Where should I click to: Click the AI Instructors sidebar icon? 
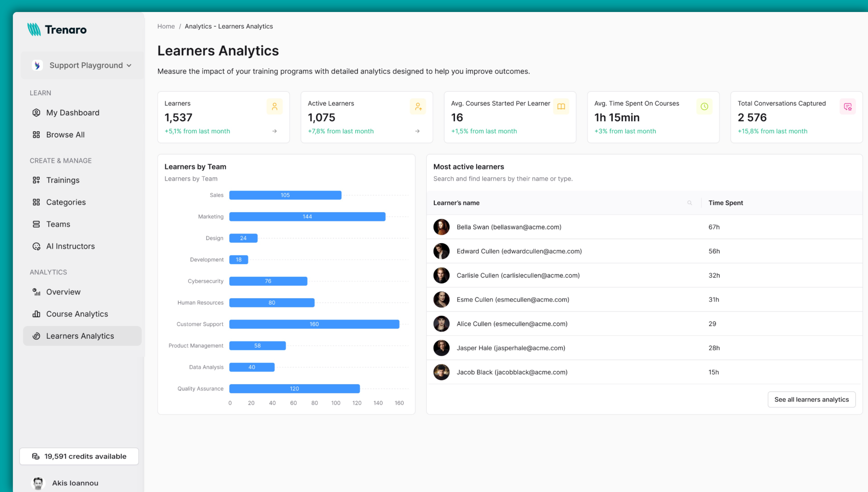(36, 246)
